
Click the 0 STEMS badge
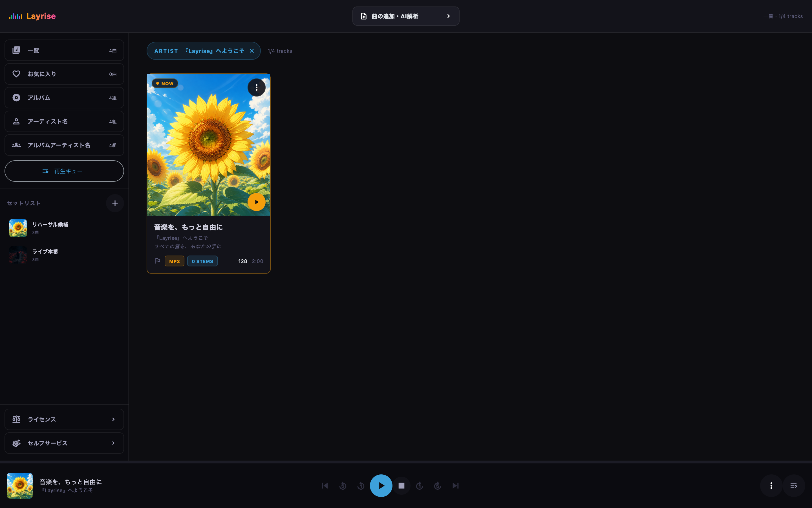click(x=202, y=261)
